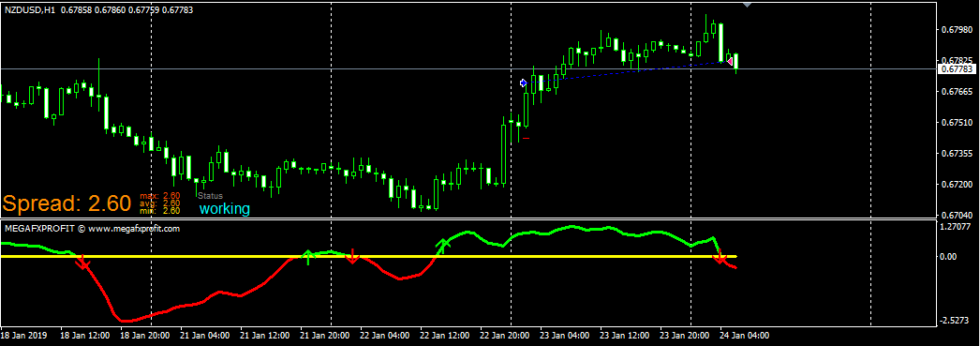Click the 0.67040 price axis label

957,216
